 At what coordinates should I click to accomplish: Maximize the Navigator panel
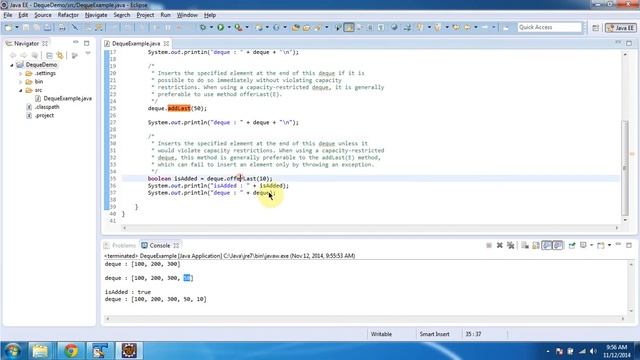tap(87, 43)
